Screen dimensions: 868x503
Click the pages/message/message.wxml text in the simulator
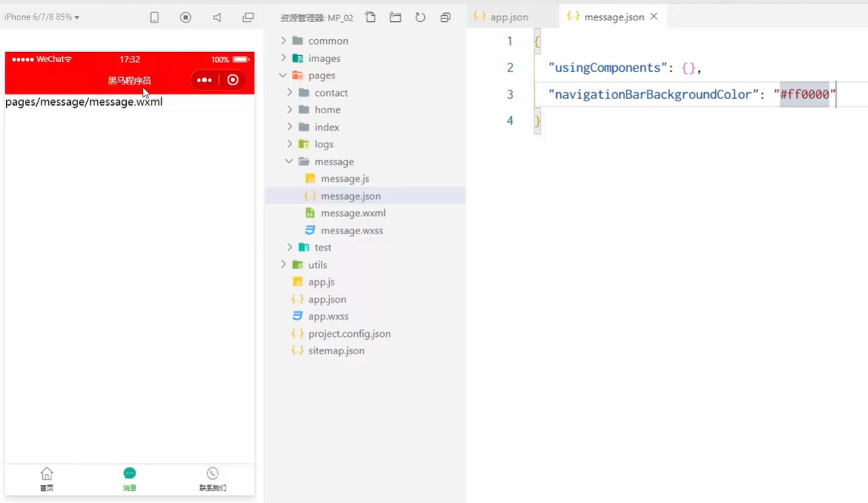click(84, 102)
